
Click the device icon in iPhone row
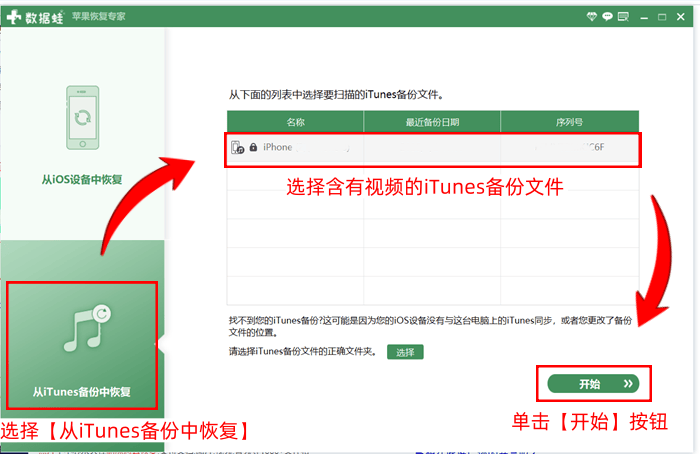pyautogui.click(x=238, y=147)
